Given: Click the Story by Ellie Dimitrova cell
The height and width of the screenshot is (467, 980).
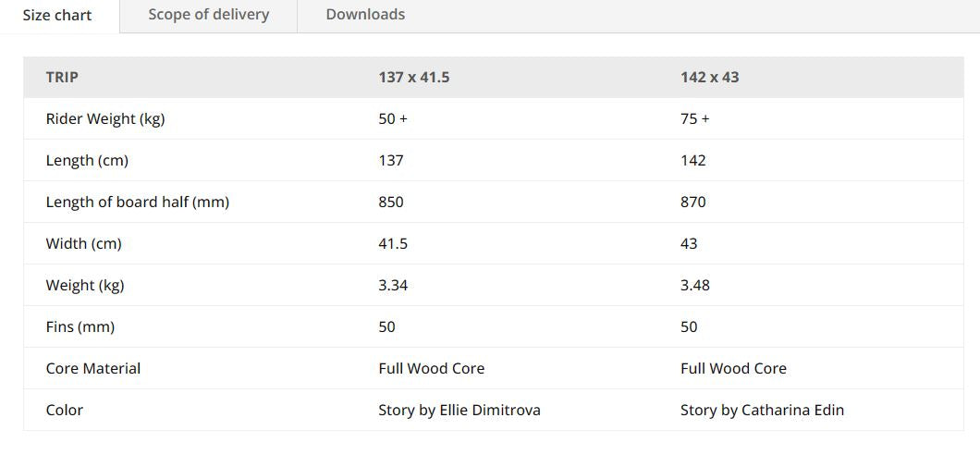Looking at the screenshot, I should click(459, 411).
